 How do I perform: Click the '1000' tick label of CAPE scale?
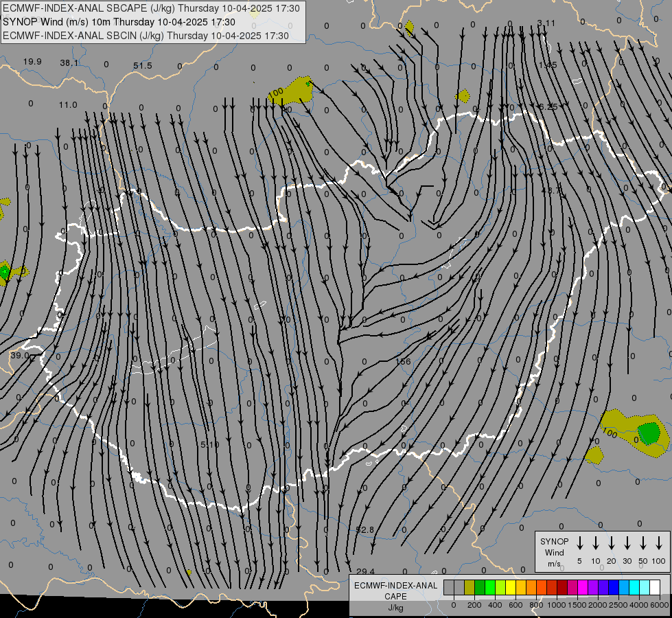tap(557, 605)
